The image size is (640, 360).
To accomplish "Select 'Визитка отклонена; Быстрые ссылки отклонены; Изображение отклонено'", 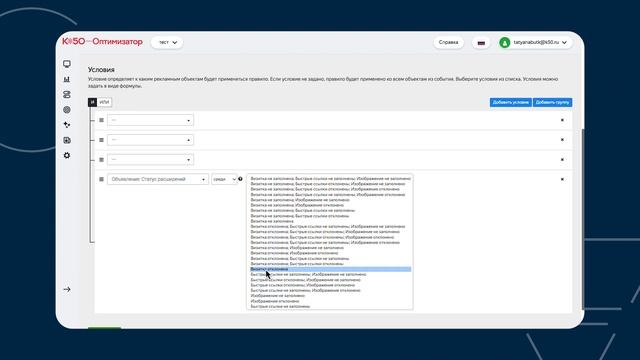I will tap(331, 237).
